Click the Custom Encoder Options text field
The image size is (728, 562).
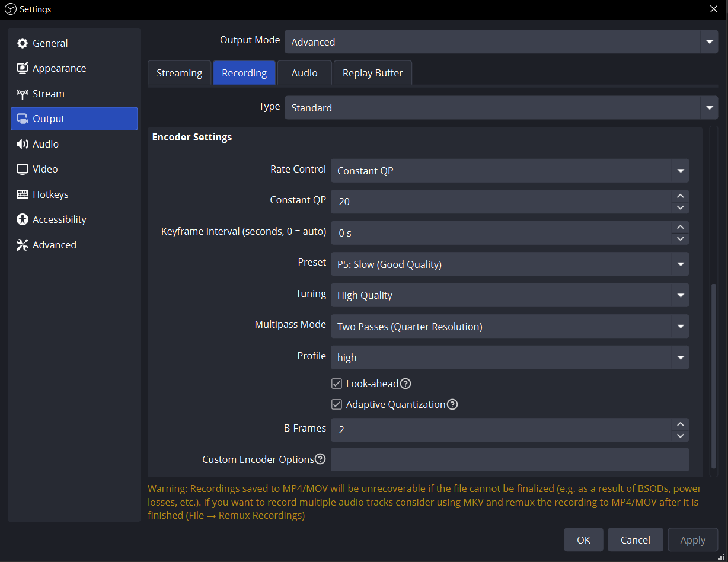click(510, 459)
